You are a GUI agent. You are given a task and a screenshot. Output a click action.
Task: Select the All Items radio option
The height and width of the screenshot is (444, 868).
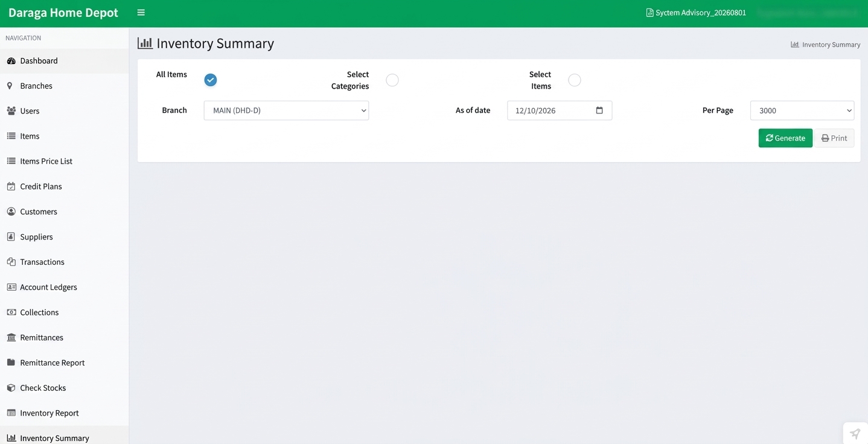(210, 80)
